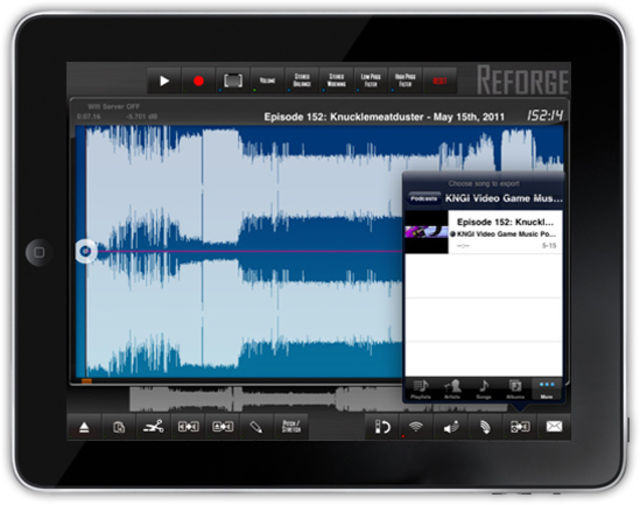Switch to the Songs tab
640x505 pixels.
pyautogui.click(x=484, y=389)
